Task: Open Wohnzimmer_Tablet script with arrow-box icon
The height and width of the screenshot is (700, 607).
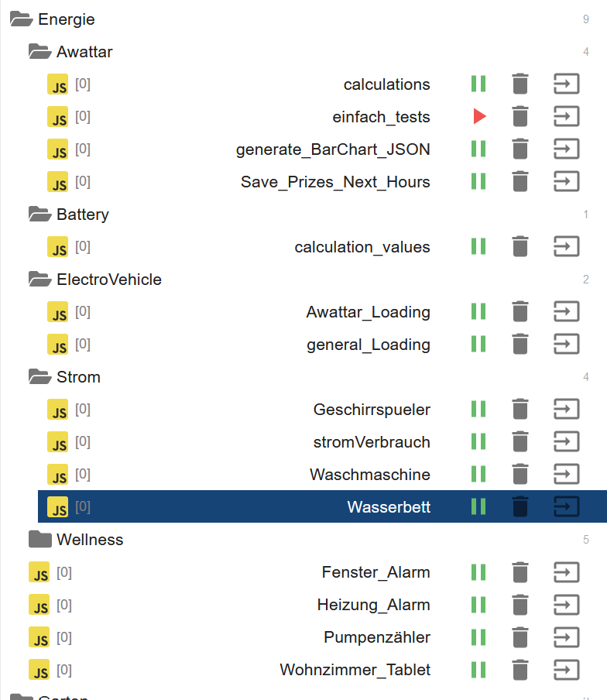Action: (x=566, y=669)
